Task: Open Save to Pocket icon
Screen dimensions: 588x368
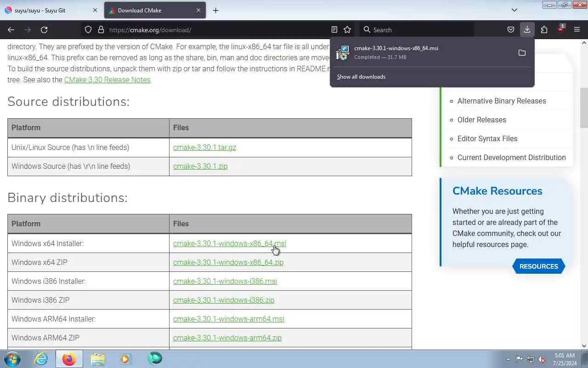Action: click(510, 30)
